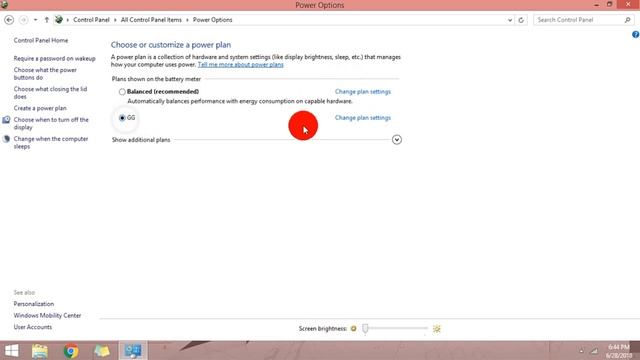Click the network signal tray icon
Screen dimensions: 640x360
point(595,351)
